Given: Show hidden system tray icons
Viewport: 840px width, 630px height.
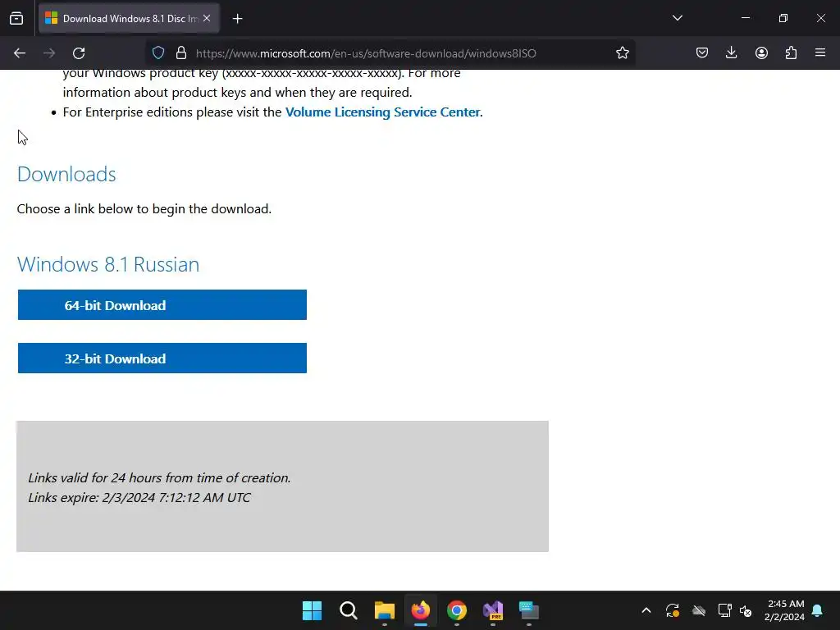Looking at the screenshot, I should [646, 610].
